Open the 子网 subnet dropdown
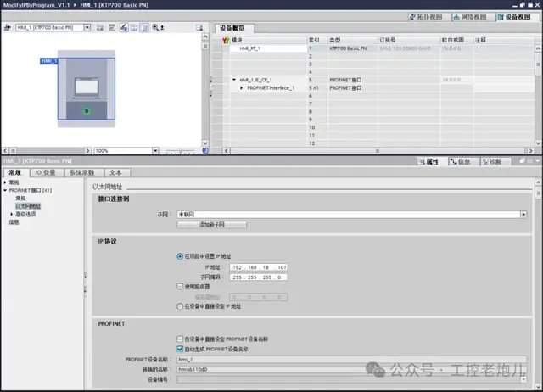This screenshot has height=392, width=543. coord(523,215)
